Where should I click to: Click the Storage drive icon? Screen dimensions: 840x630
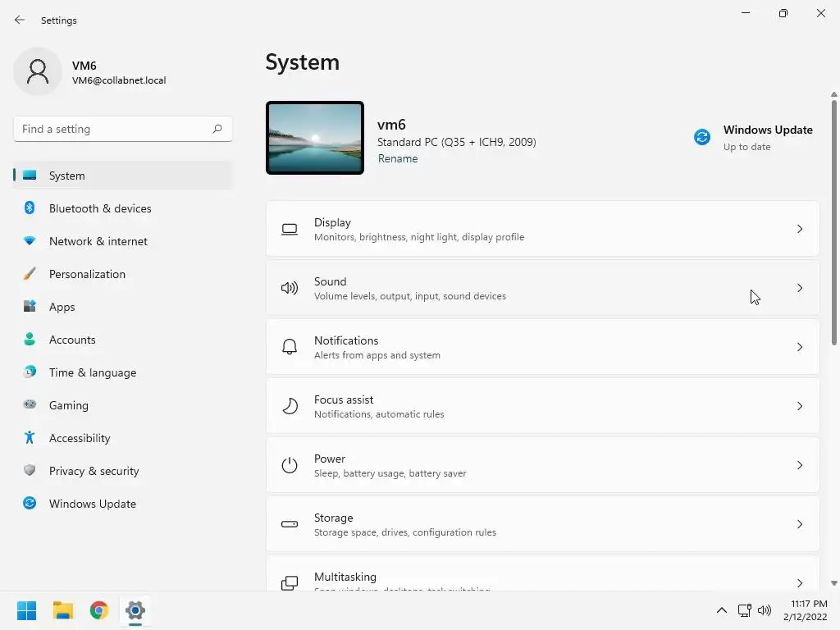tap(290, 524)
